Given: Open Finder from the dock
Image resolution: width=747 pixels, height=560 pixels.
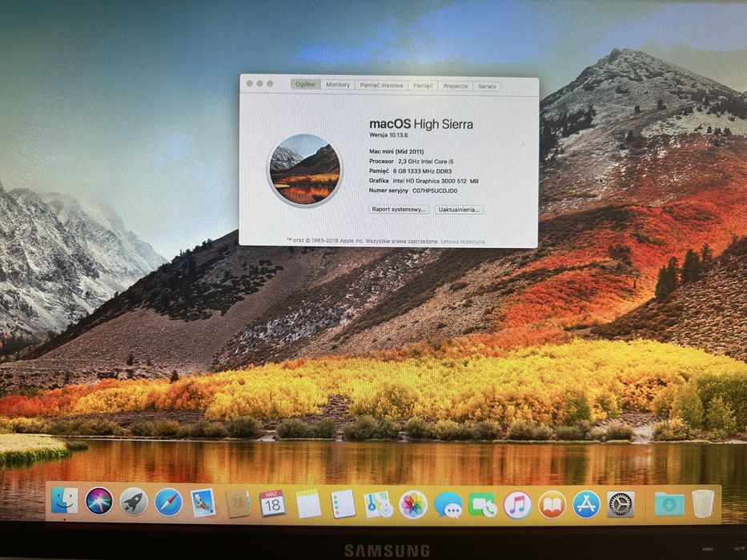Looking at the screenshot, I should click(x=64, y=501).
